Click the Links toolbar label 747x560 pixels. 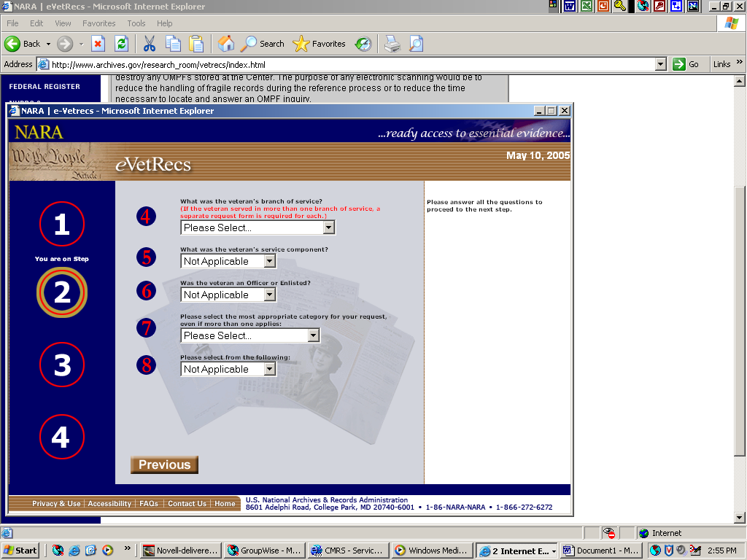point(721,64)
